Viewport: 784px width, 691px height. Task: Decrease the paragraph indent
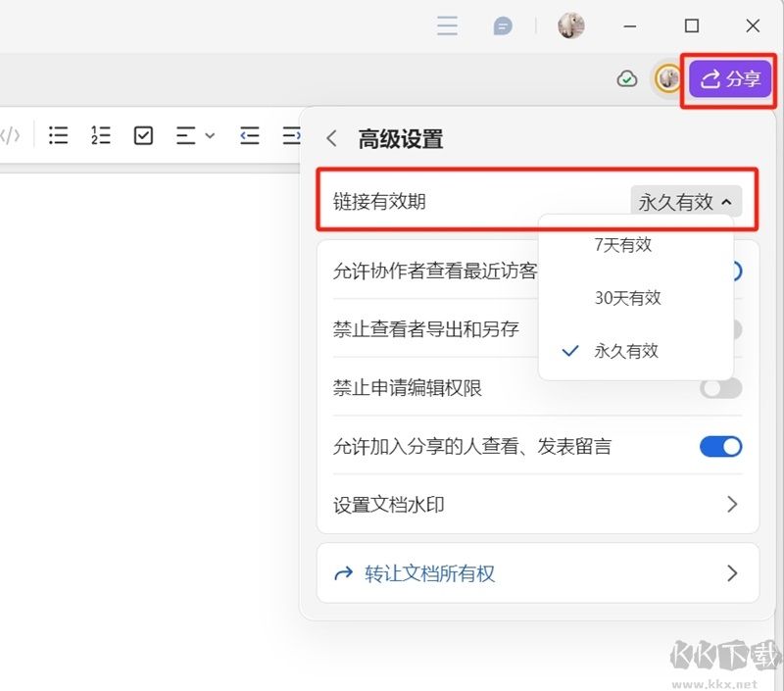click(249, 135)
